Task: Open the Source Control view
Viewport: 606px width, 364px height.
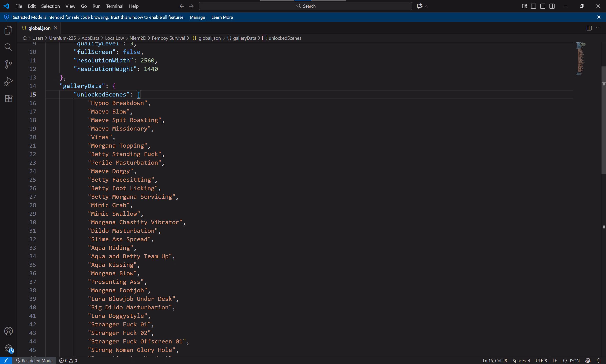Action: click(x=8, y=64)
